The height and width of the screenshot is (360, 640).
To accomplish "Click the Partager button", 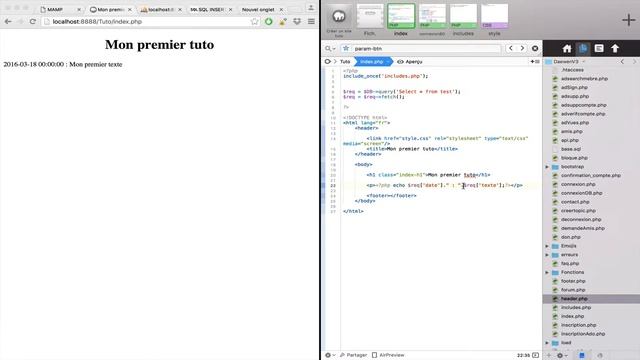I will (x=353, y=355).
